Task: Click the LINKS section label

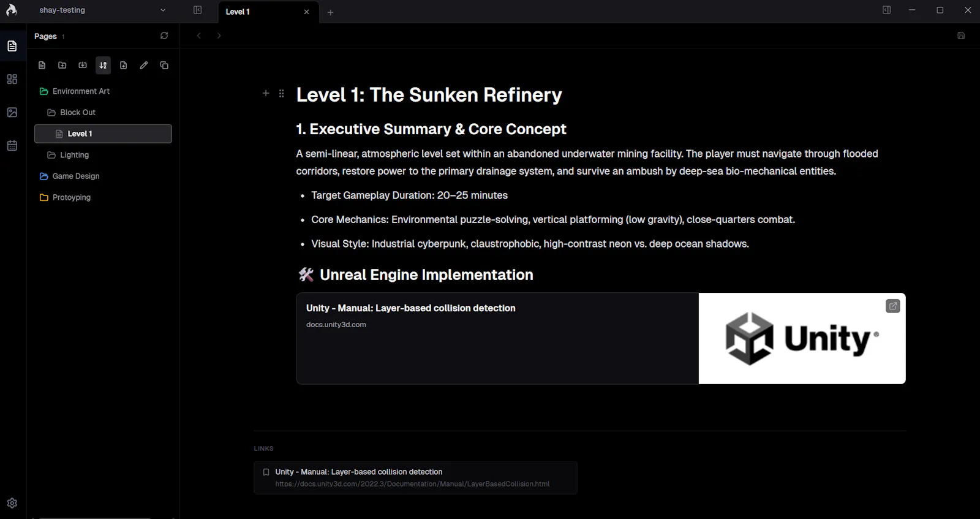Action: (x=264, y=449)
